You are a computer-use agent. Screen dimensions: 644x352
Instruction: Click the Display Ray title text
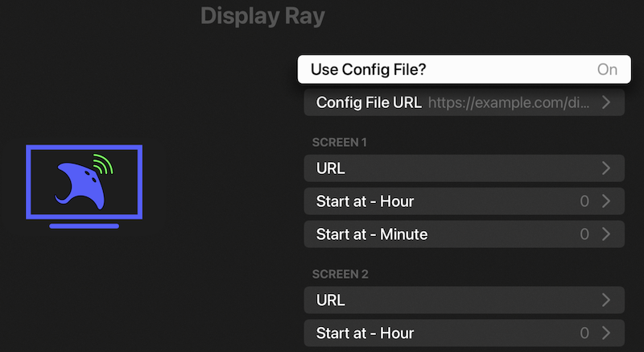(263, 17)
